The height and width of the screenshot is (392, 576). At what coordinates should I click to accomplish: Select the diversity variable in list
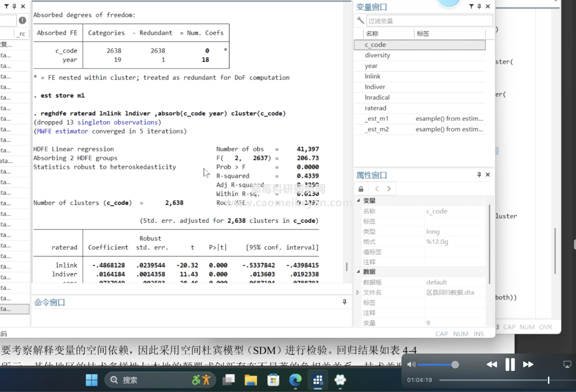click(377, 55)
